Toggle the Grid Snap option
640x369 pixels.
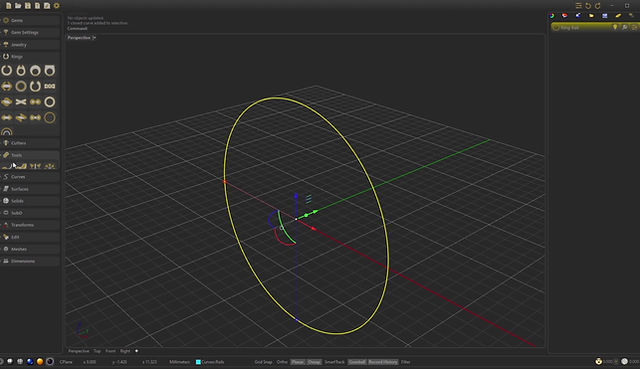click(x=263, y=362)
